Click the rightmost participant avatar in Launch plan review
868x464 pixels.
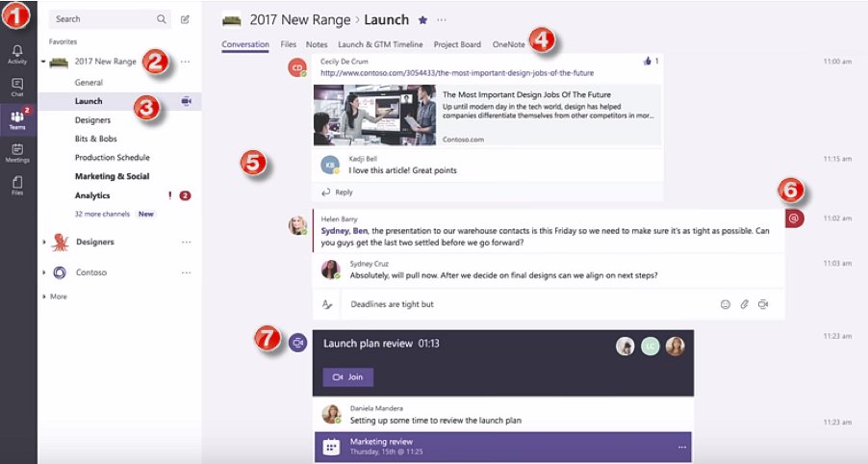pyautogui.click(x=675, y=347)
